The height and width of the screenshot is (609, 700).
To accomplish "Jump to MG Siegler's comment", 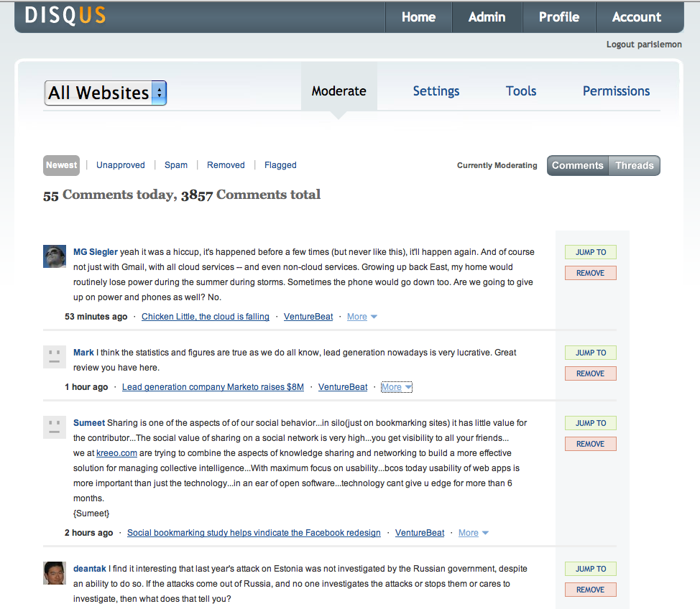I will click(591, 252).
